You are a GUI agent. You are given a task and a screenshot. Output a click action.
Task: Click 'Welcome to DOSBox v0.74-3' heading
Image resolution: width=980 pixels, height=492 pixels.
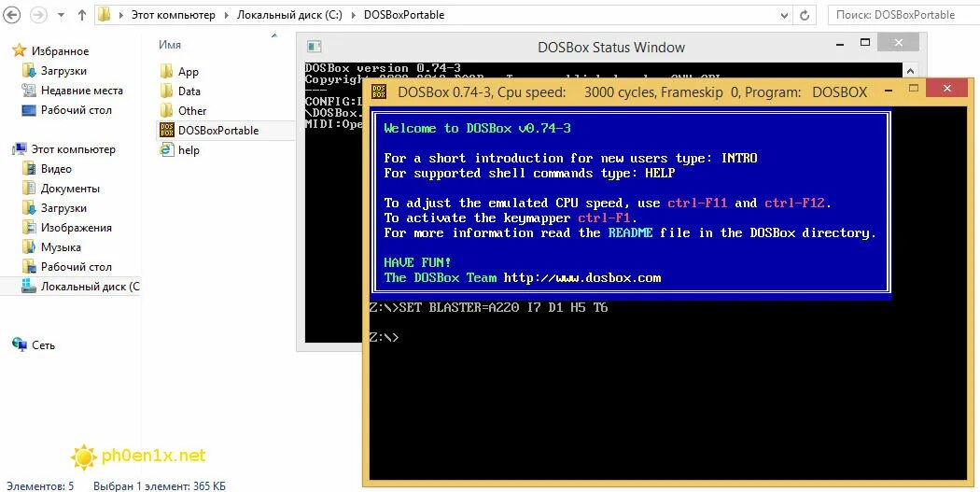(478, 128)
